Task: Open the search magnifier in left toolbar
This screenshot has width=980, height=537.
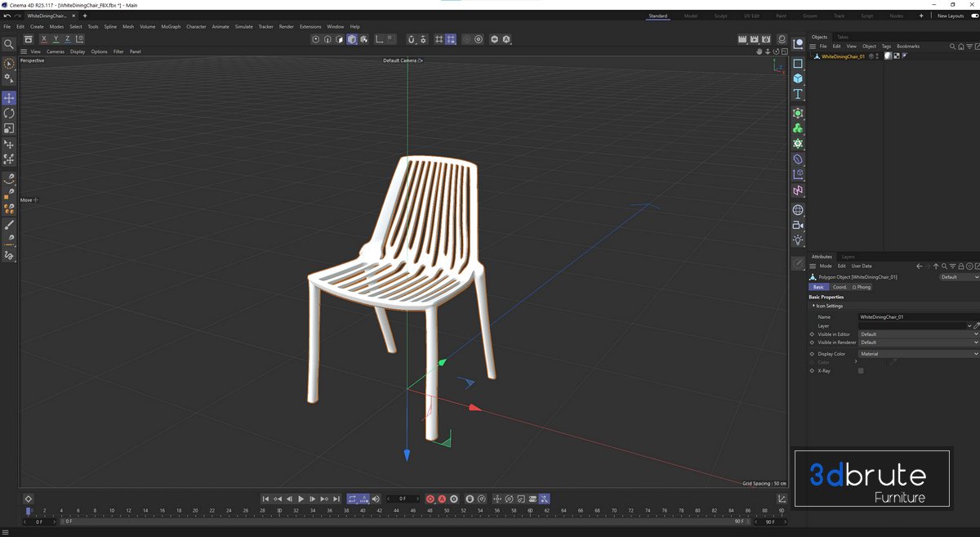Action: click(9, 44)
